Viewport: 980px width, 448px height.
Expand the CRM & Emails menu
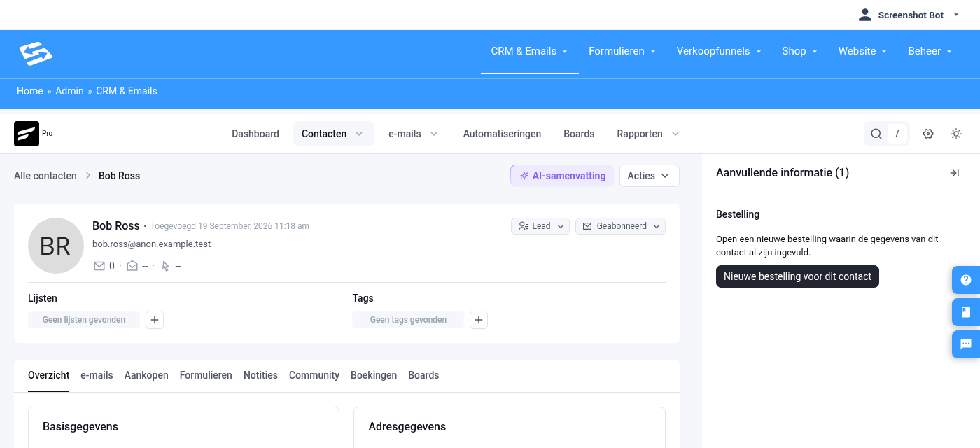529,51
